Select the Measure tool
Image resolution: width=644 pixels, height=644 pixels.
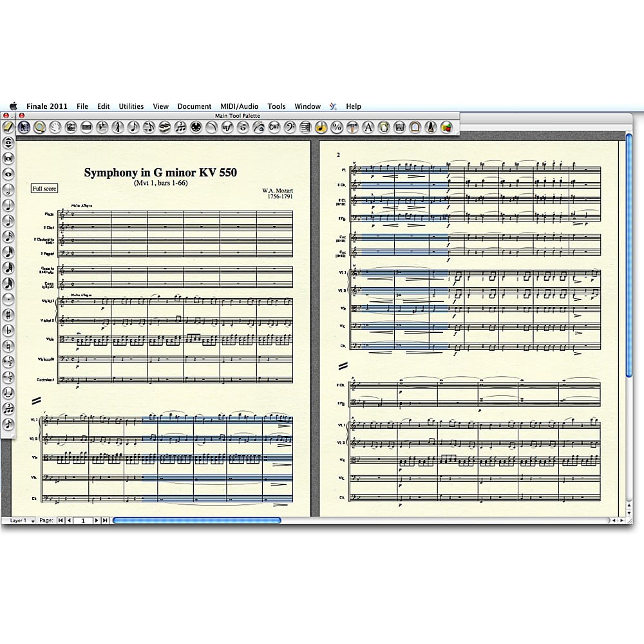86,128
